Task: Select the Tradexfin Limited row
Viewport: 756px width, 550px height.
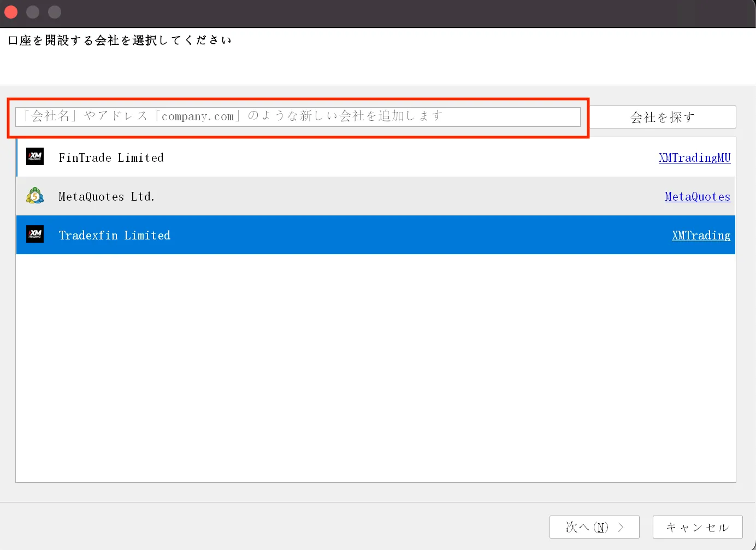Action: point(376,235)
